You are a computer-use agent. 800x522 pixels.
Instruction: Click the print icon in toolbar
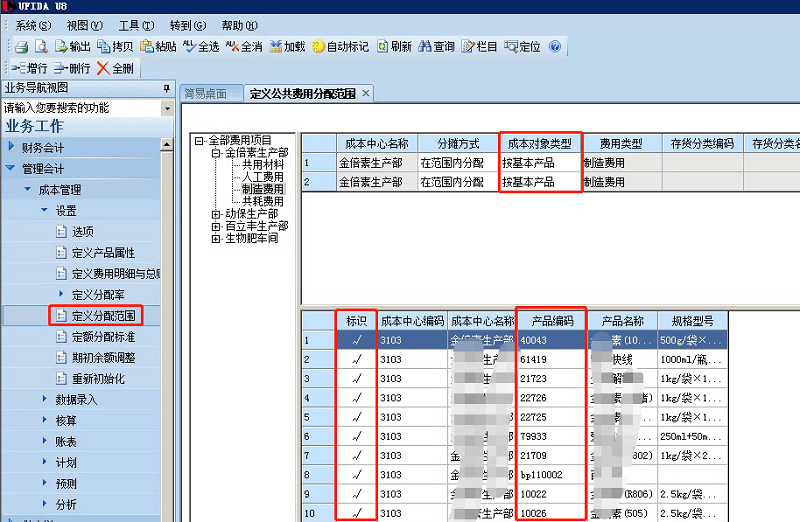(x=21, y=47)
